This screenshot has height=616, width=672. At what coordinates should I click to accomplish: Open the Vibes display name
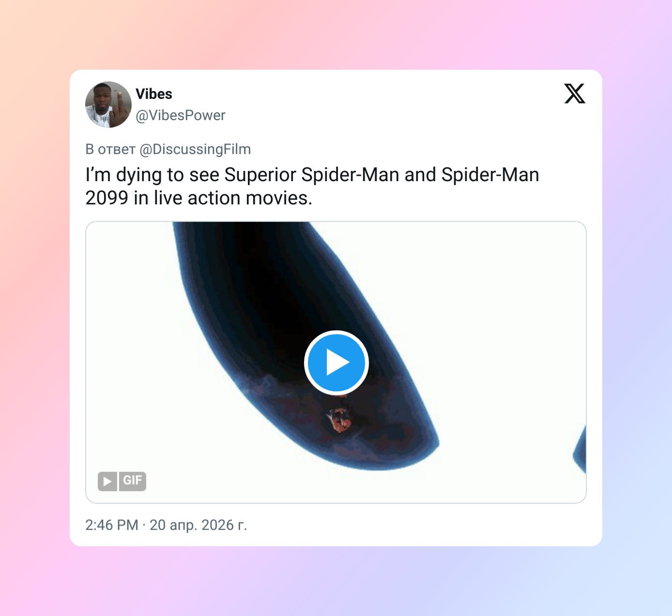154,94
